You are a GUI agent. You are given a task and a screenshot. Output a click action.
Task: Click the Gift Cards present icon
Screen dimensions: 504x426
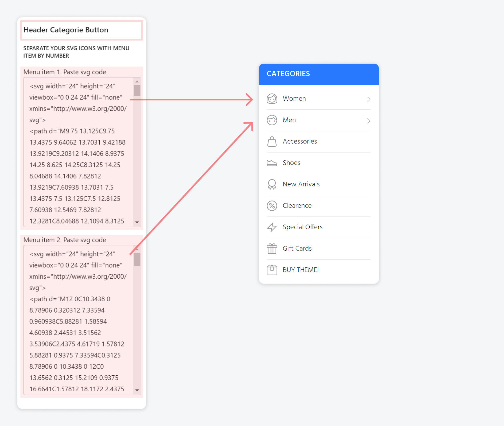coord(272,249)
